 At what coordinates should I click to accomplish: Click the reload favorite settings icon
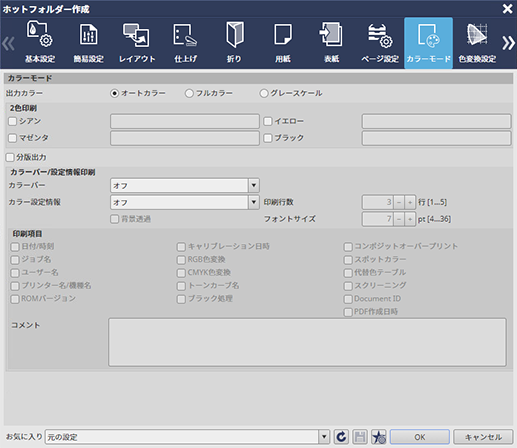[341, 437]
